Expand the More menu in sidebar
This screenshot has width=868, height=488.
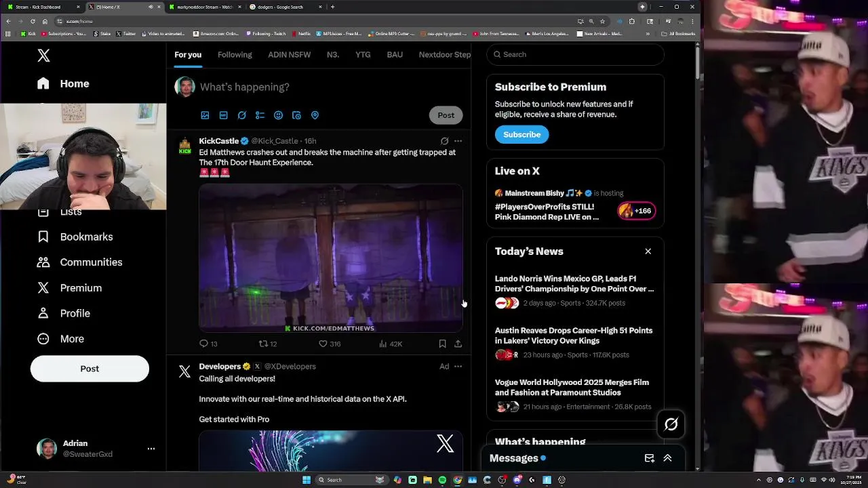point(60,339)
